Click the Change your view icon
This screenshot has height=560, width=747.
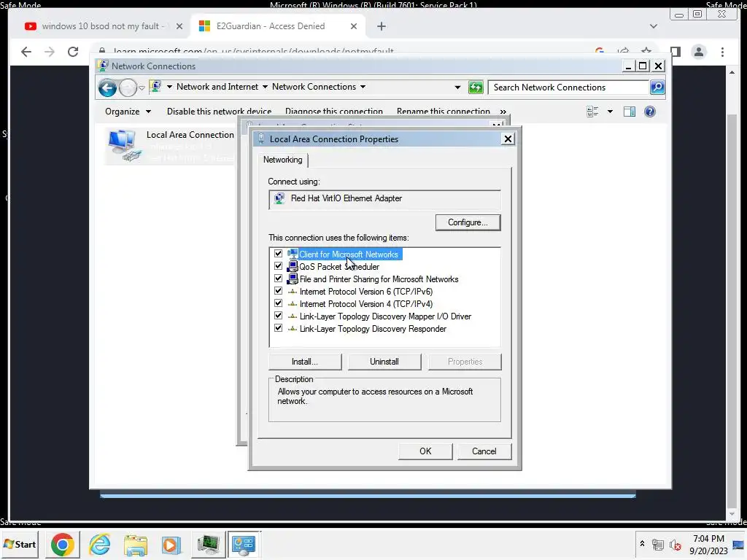click(x=592, y=112)
